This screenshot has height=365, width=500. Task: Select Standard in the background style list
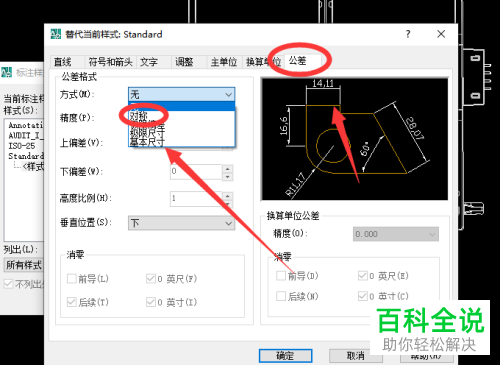coord(26,156)
